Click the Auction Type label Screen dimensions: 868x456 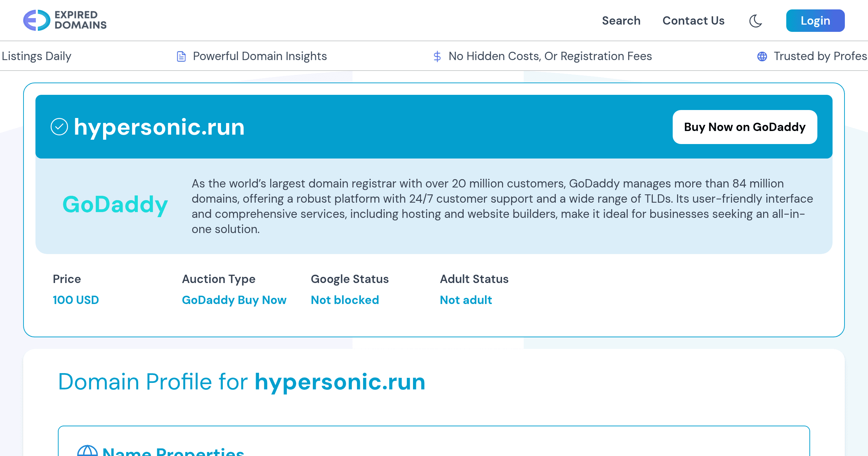(218, 279)
